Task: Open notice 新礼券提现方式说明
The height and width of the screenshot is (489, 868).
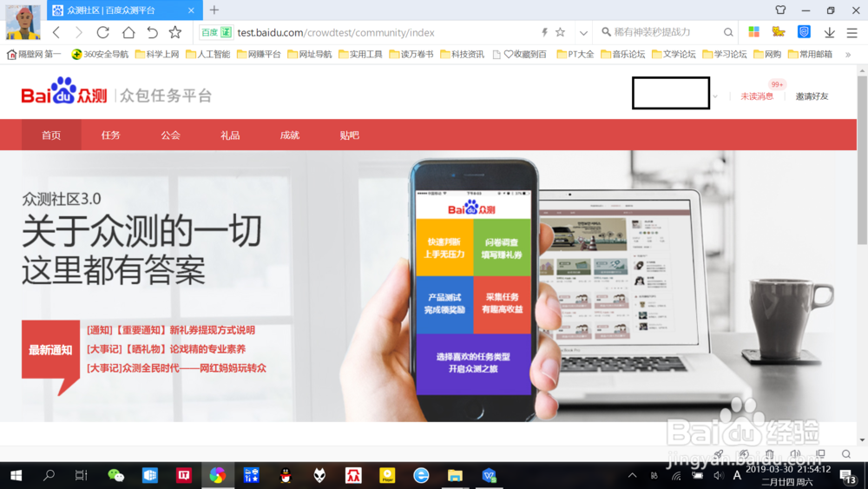Action: point(170,330)
